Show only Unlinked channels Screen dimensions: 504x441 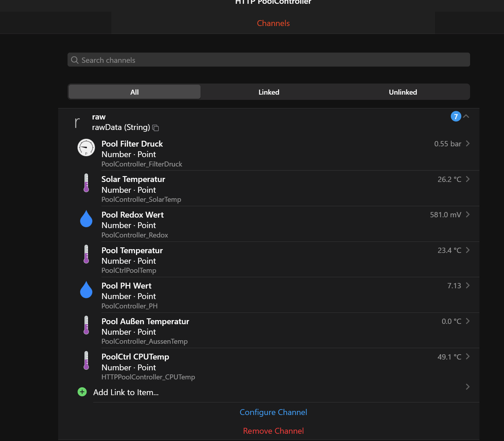403,92
